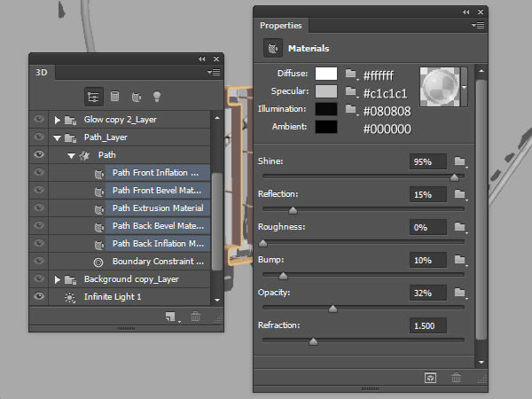The image size is (532, 399).
Task: Filter 3D panel by materials
Action: click(x=136, y=98)
